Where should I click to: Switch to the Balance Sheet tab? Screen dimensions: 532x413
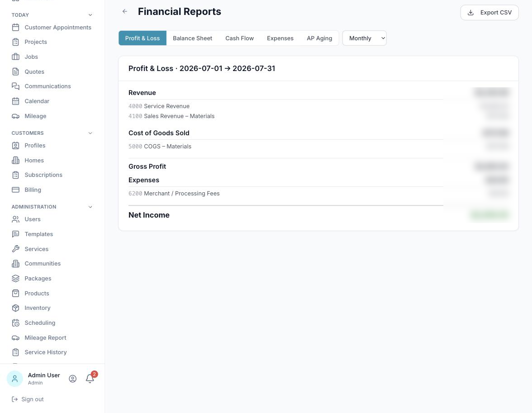pos(192,38)
